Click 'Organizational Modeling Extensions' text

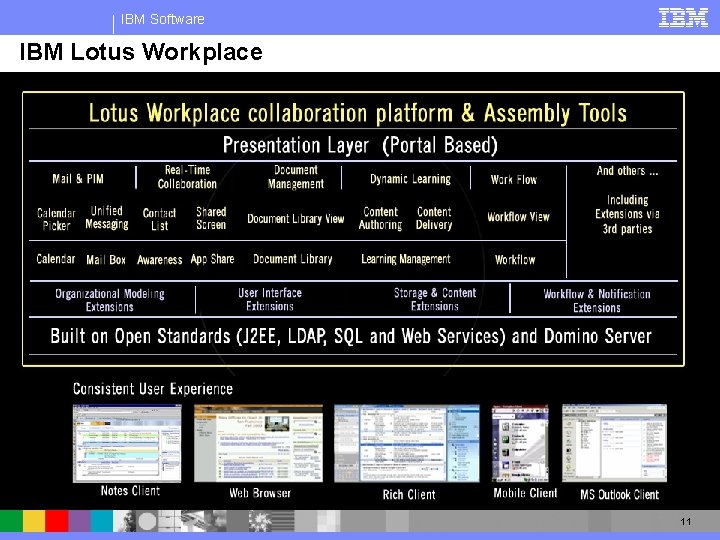coord(110,300)
